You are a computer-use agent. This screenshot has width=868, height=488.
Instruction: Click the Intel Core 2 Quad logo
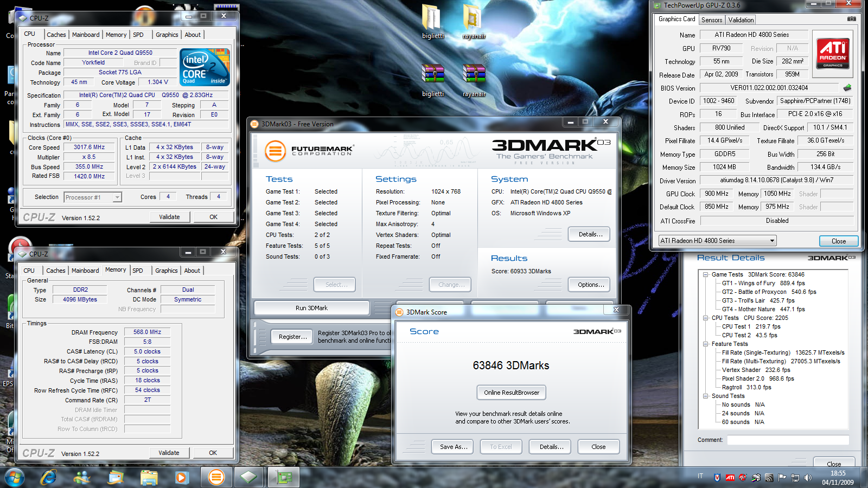click(205, 67)
